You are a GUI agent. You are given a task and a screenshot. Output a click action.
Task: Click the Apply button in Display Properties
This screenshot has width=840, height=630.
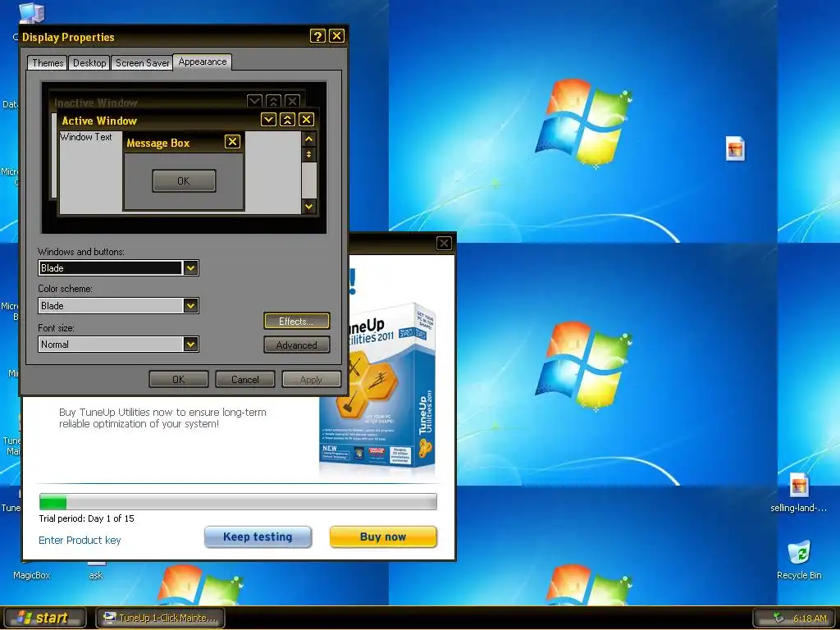point(311,379)
